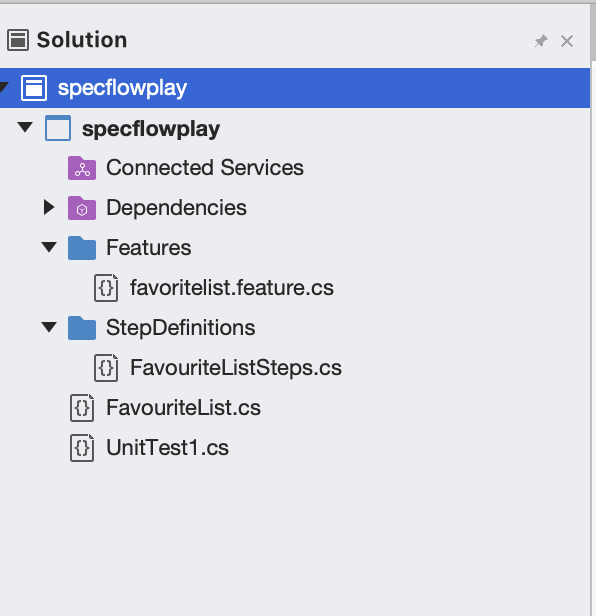
Task: Click the specflowplay project icon
Action: tap(58, 128)
